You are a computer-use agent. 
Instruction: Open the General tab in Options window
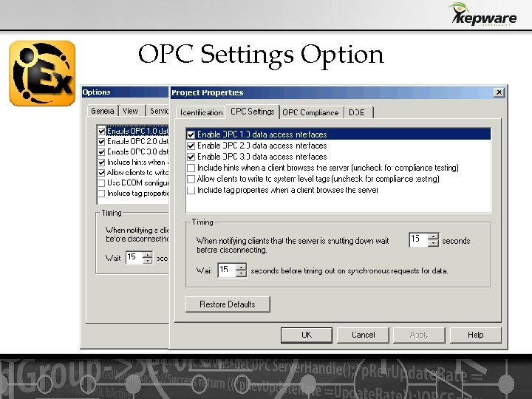(x=103, y=111)
